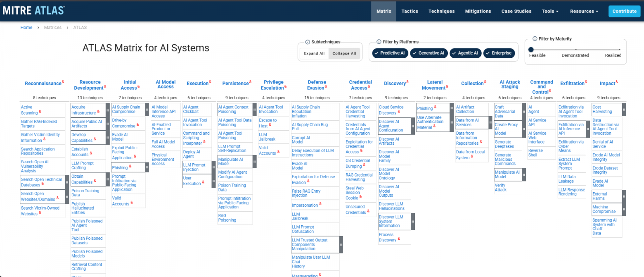644x277 pixels.
Task: Select Expand All subtechniques option
Action: (x=314, y=53)
